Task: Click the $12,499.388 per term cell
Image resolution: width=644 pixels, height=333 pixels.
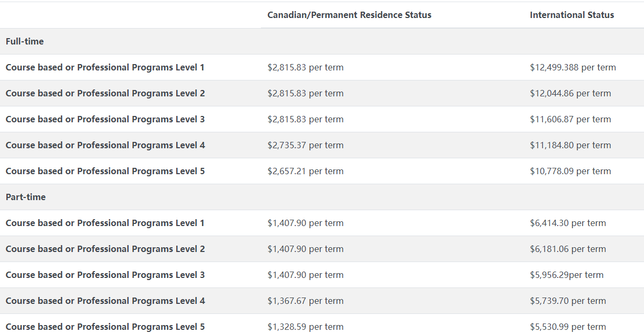Action: point(573,67)
